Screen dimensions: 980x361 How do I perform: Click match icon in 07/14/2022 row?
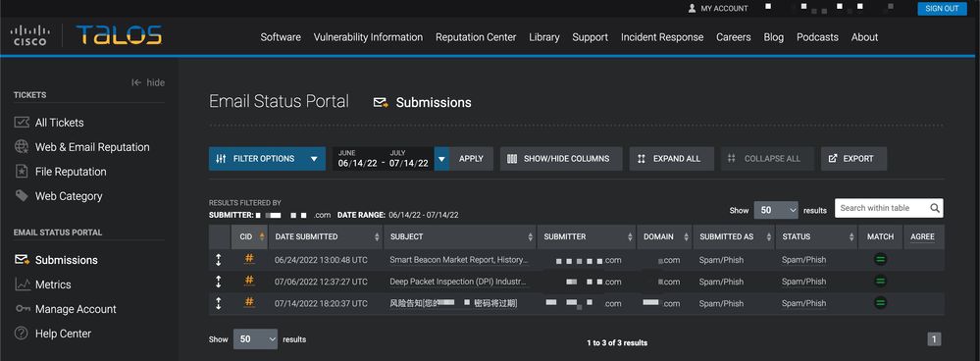tap(880, 303)
